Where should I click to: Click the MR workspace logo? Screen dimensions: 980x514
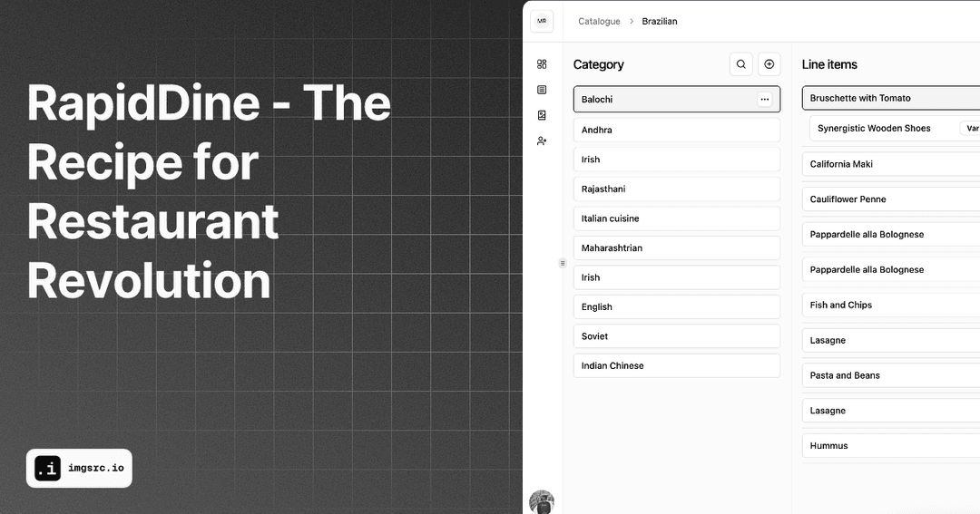[x=542, y=21]
